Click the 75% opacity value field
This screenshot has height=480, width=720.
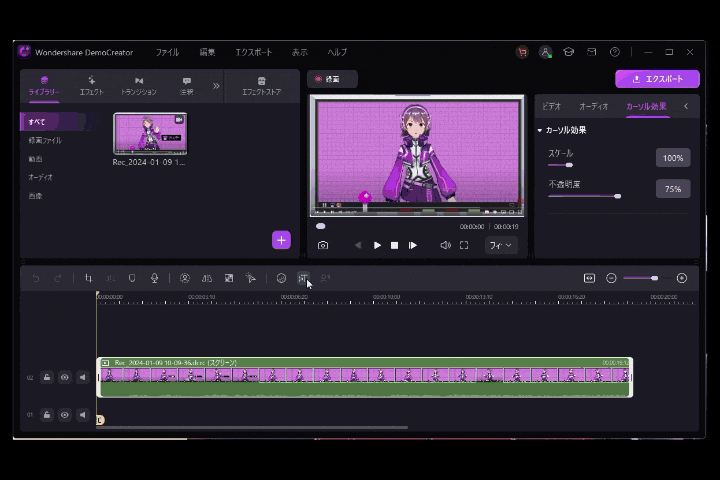click(673, 189)
